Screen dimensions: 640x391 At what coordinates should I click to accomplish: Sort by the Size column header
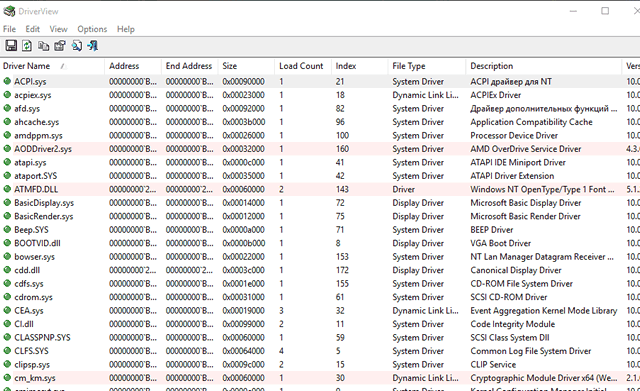coord(247,66)
